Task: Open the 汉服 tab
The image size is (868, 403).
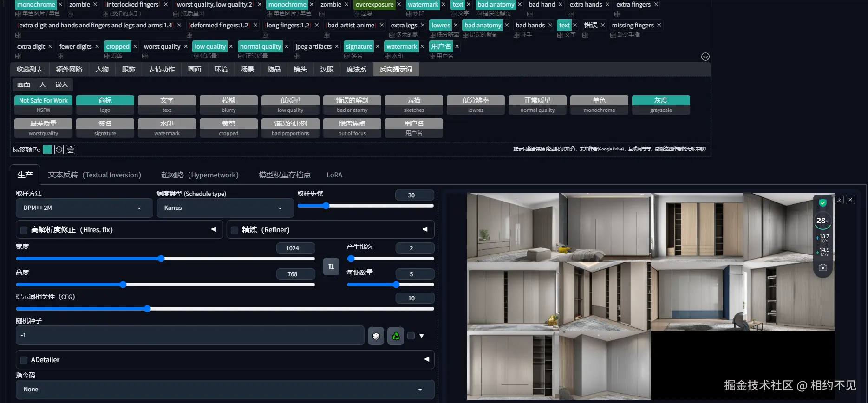Action: pos(327,70)
